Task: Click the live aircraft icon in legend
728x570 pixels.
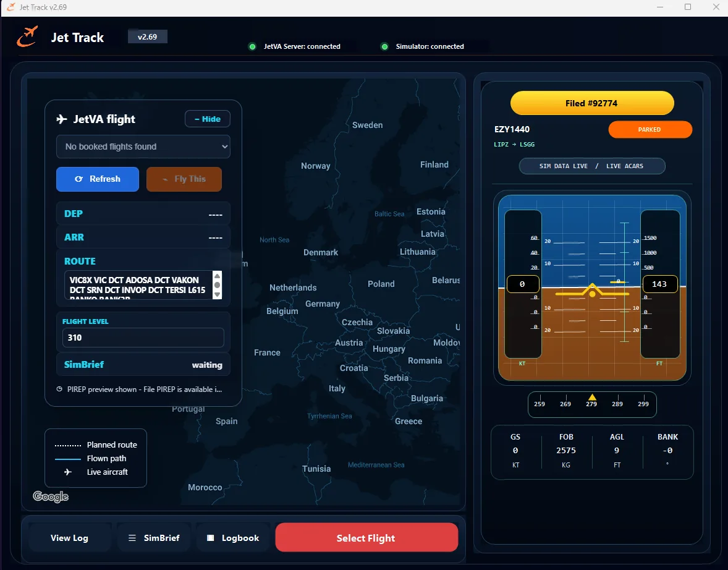Action: coord(68,472)
